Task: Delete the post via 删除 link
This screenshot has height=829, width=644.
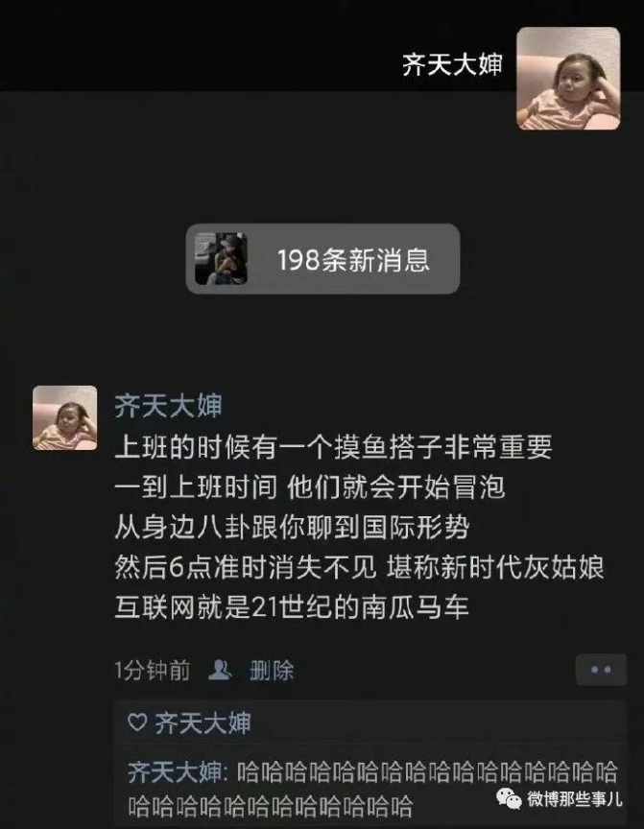Action: (272, 671)
